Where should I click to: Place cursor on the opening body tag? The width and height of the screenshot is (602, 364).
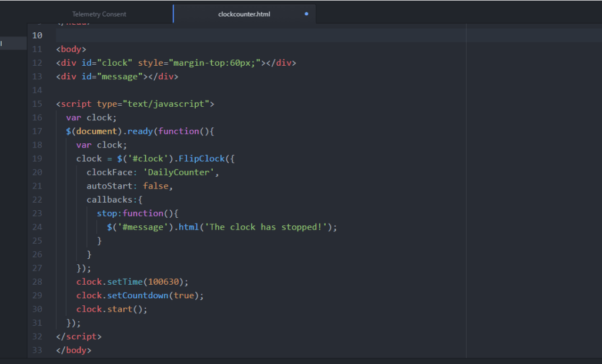(71, 49)
